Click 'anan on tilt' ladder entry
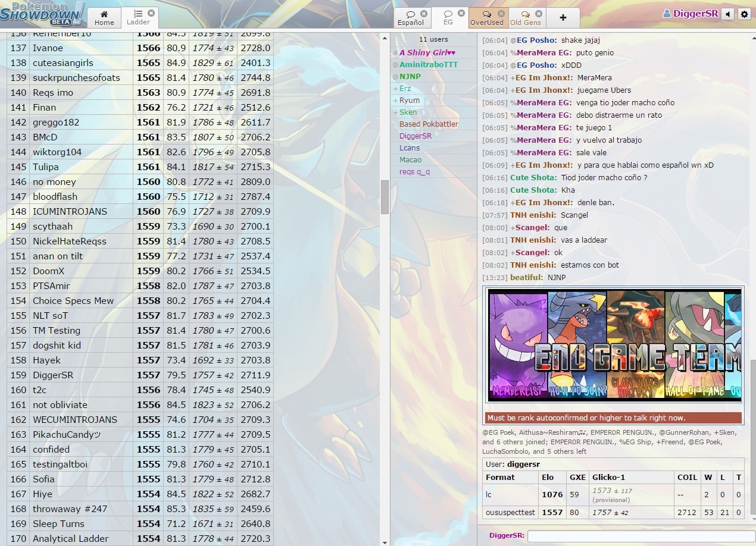756x546 pixels. (x=140, y=256)
